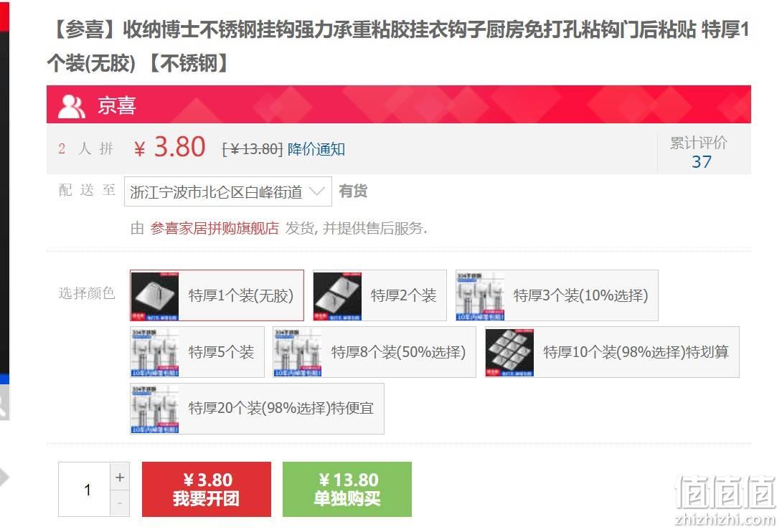Click the 特厚2个装 hook thumbnail image

tap(338, 296)
